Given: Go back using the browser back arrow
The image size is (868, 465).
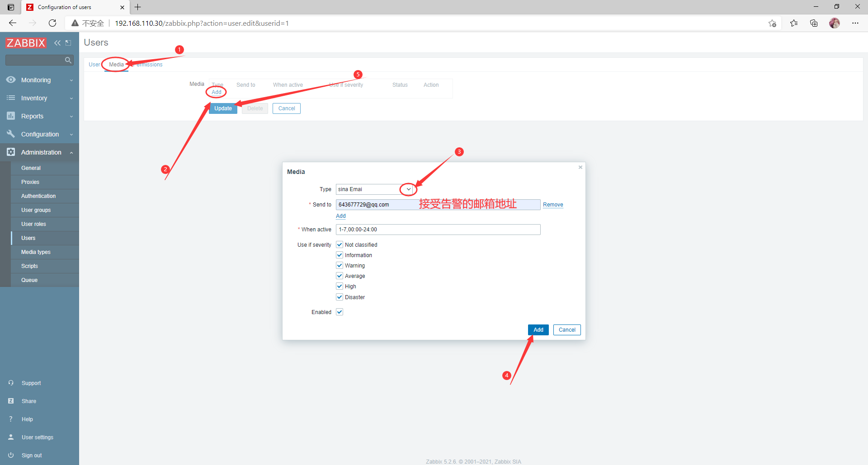Looking at the screenshot, I should (13, 23).
